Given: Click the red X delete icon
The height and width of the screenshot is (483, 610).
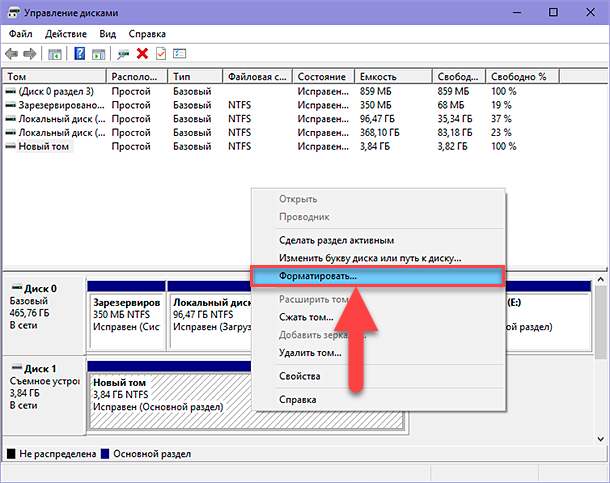Looking at the screenshot, I should 142,54.
